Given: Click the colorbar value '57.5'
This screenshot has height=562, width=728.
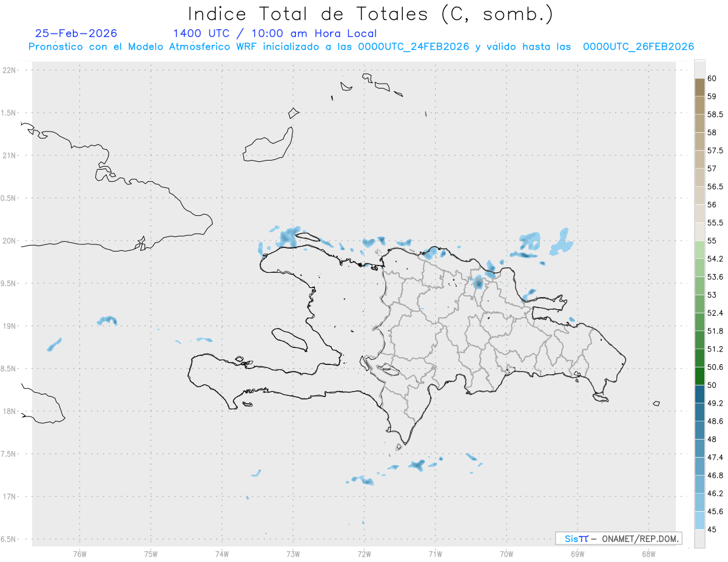Looking at the screenshot, I should [715, 150].
